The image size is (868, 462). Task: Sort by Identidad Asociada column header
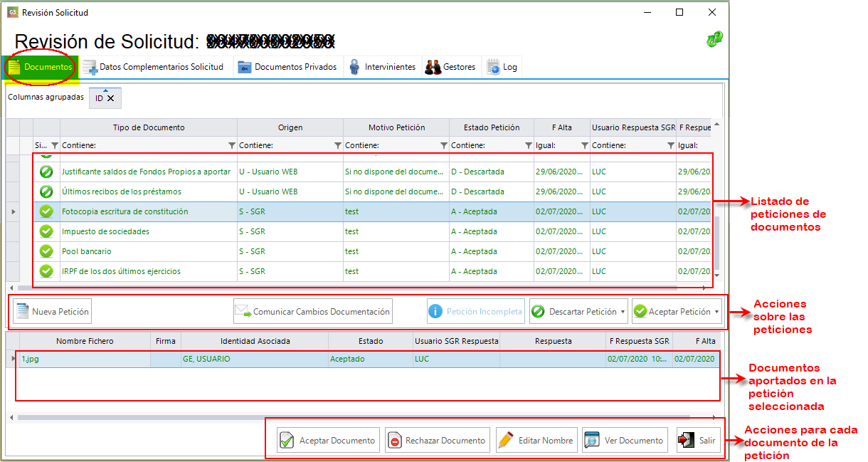point(255,341)
